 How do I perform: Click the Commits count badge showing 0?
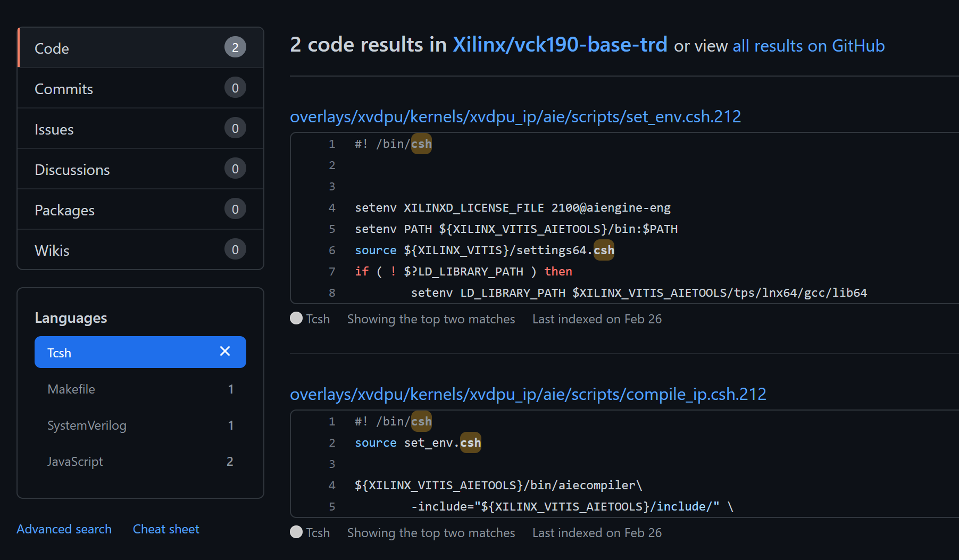pyautogui.click(x=235, y=88)
